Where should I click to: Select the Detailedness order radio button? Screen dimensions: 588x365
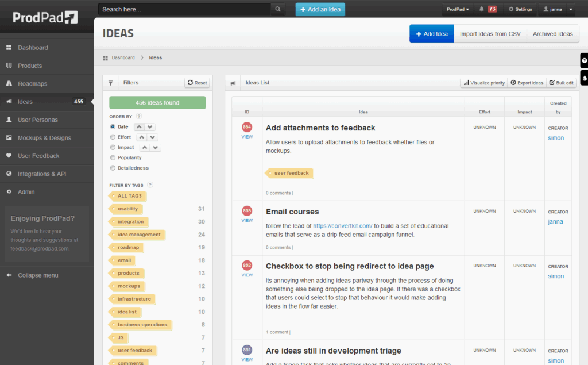[113, 168]
